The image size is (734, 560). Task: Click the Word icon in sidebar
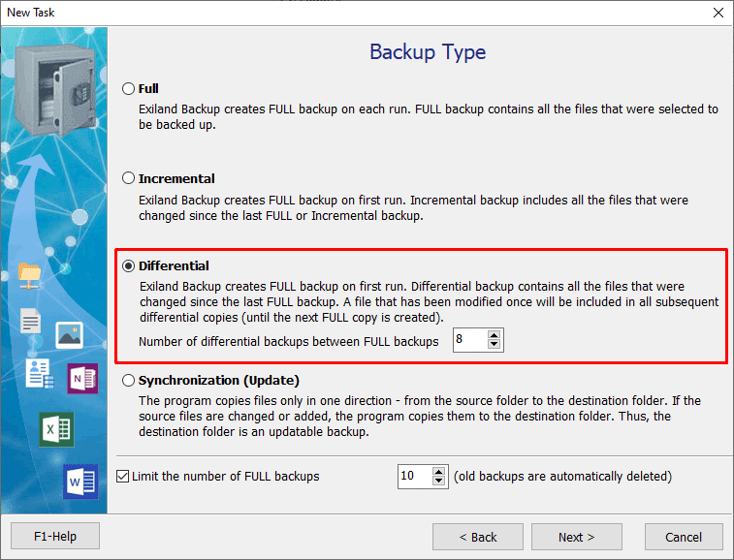(x=81, y=482)
